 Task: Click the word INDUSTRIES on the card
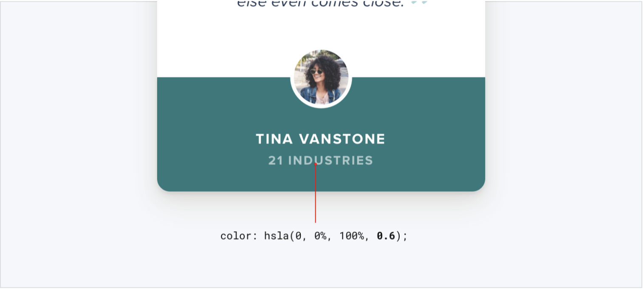point(330,161)
